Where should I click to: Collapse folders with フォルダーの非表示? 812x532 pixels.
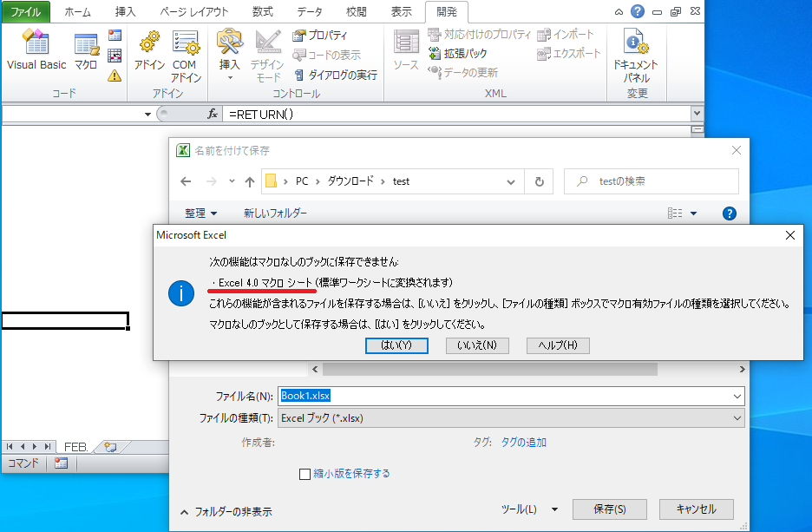pos(226,512)
